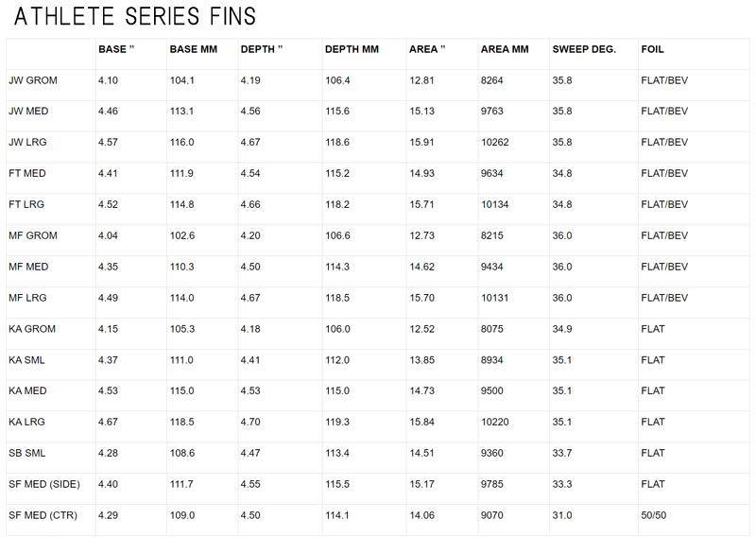This screenshot has width=756, height=554.
Task: Select the BASE MM column header
Action: (194, 49)
